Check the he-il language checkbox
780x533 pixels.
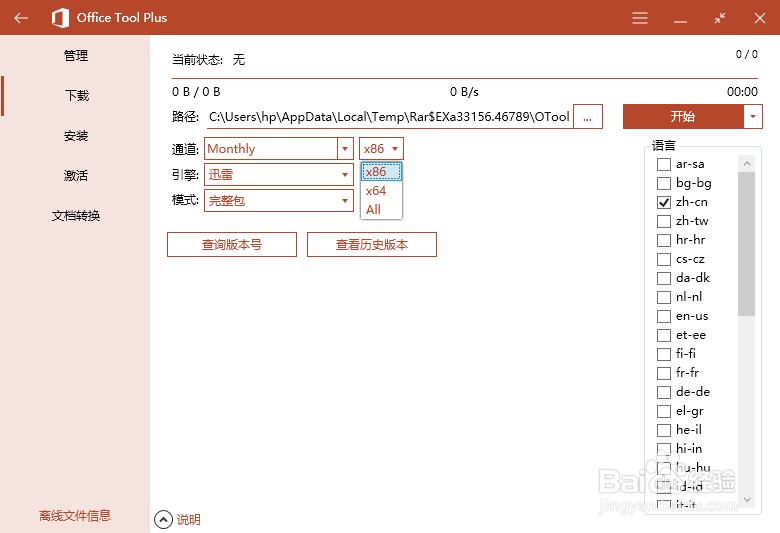click(664, 430)
